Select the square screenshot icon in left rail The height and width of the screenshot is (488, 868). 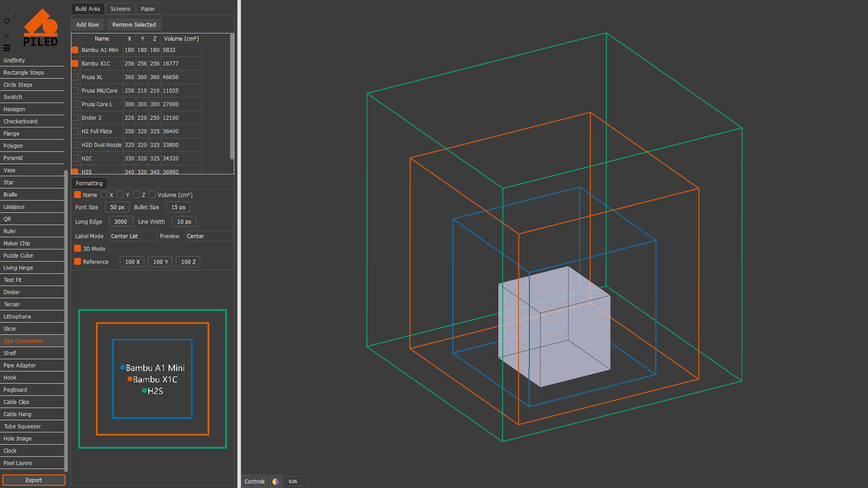(x=6, y=35)
